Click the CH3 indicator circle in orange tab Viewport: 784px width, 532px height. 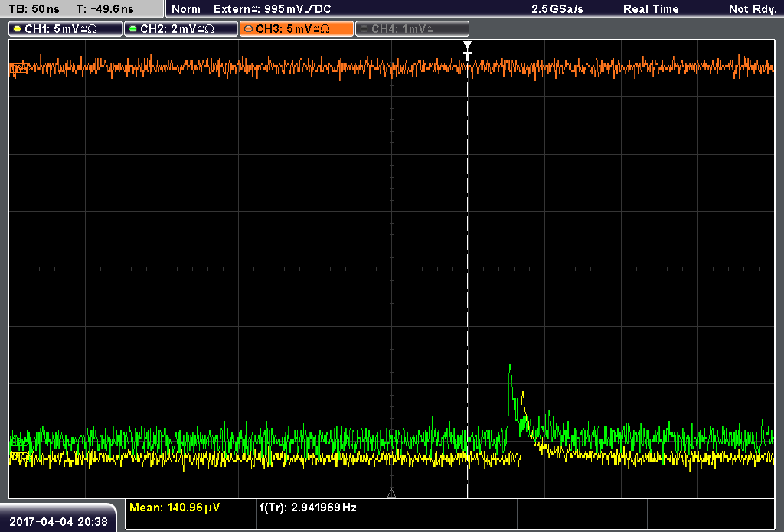(249, 29)
